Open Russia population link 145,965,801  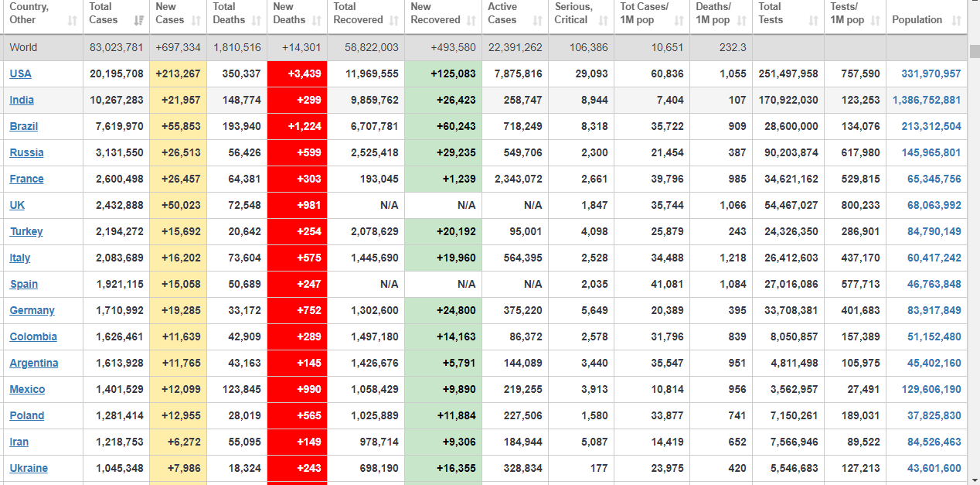pos(931,152)
